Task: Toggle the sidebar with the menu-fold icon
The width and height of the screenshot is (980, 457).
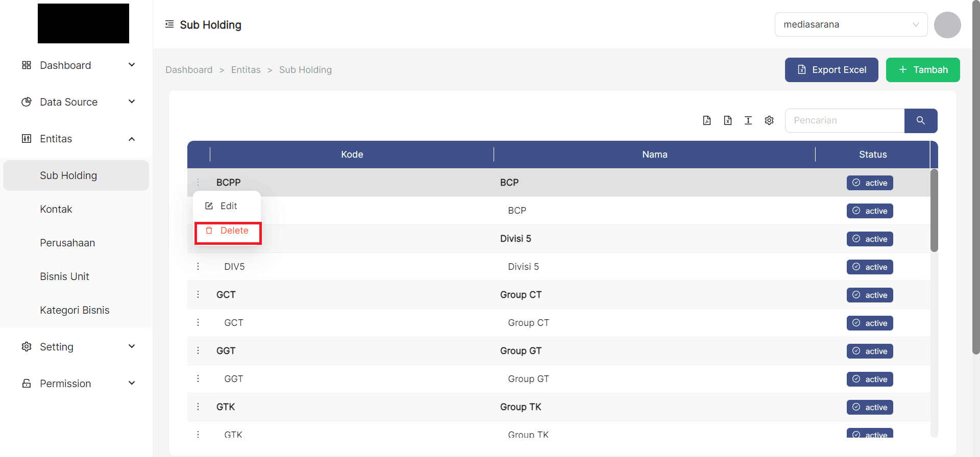Action: (169, 24)
